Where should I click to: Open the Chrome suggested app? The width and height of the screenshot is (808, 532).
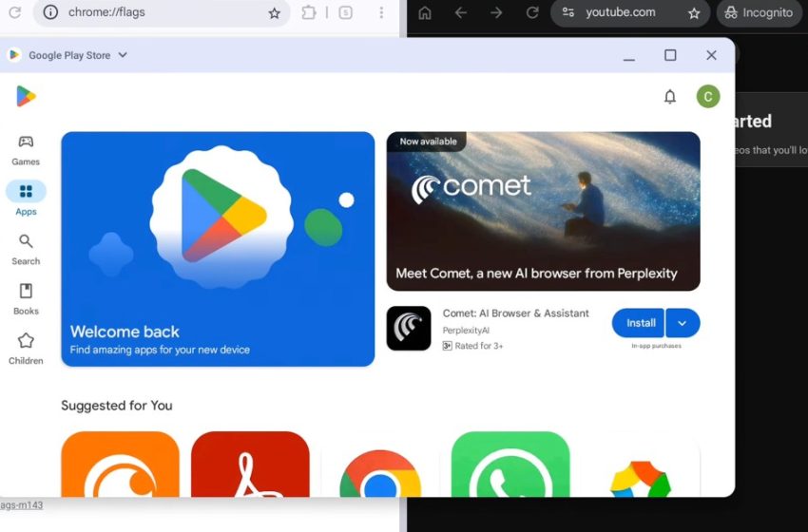coord(380,473)
